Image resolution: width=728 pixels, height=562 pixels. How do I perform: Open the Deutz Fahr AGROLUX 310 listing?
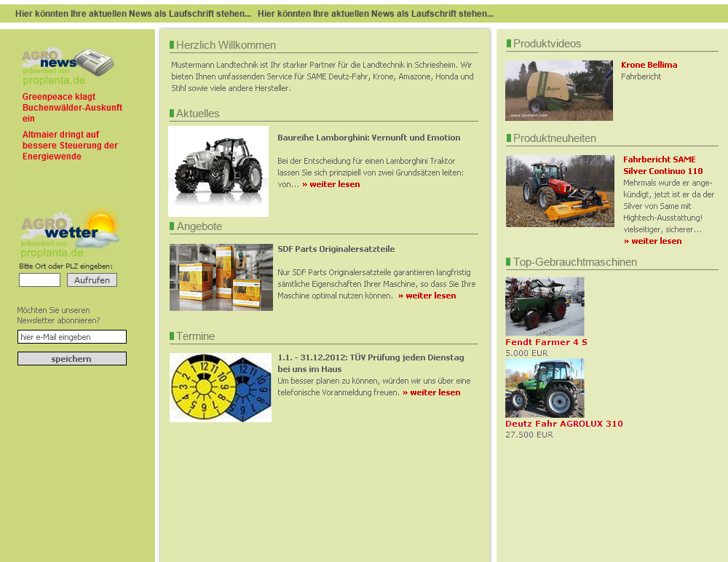564,424
